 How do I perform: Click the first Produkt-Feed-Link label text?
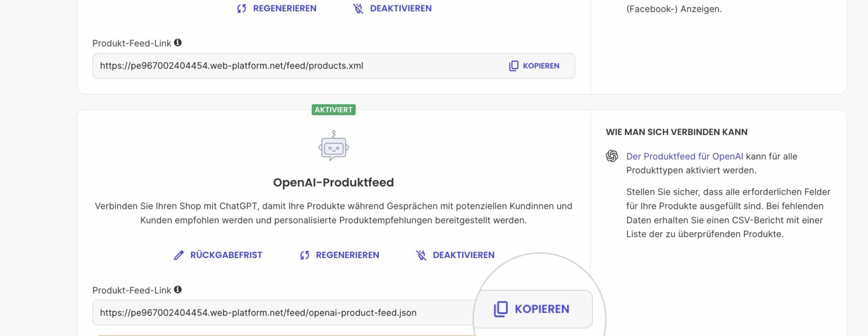point(132,43)
